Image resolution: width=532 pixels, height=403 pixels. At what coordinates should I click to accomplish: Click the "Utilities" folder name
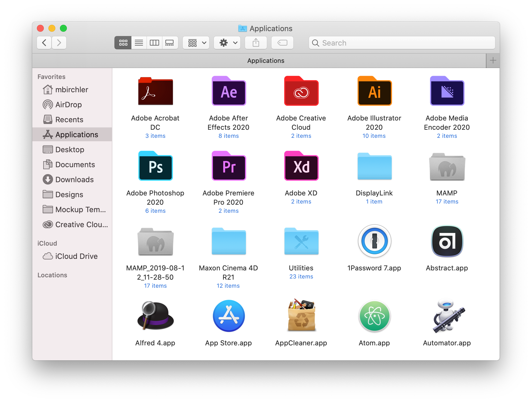click(301, 268)
